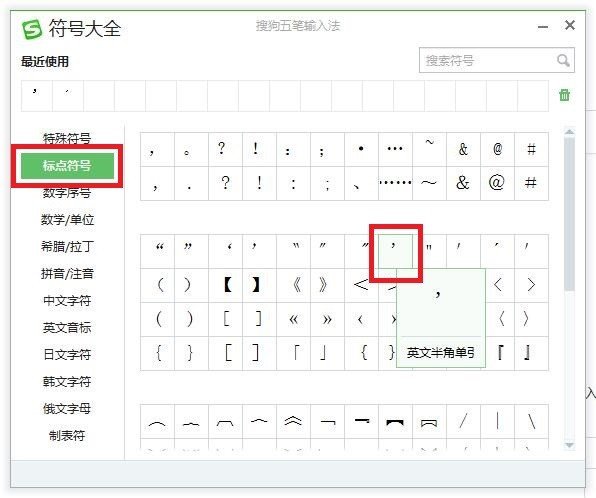Image resolution: width=596 pixels, height=498 pixels.
Task: Insert the vertical bar | symbol
Action: (x=497, y=422)
